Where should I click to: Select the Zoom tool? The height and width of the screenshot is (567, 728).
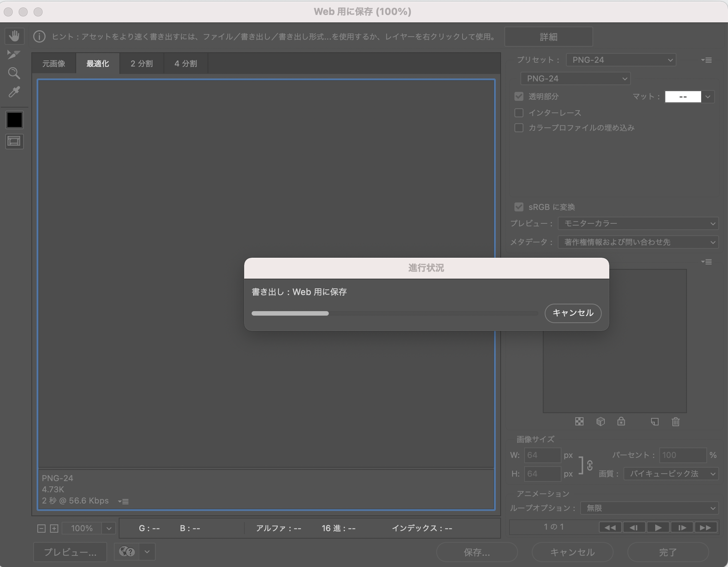pyautogui.click(x=14, y=73)
